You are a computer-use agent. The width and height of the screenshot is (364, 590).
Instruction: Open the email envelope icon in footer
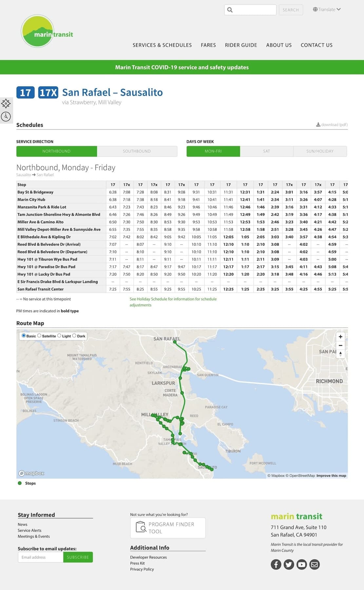[315, 564]
